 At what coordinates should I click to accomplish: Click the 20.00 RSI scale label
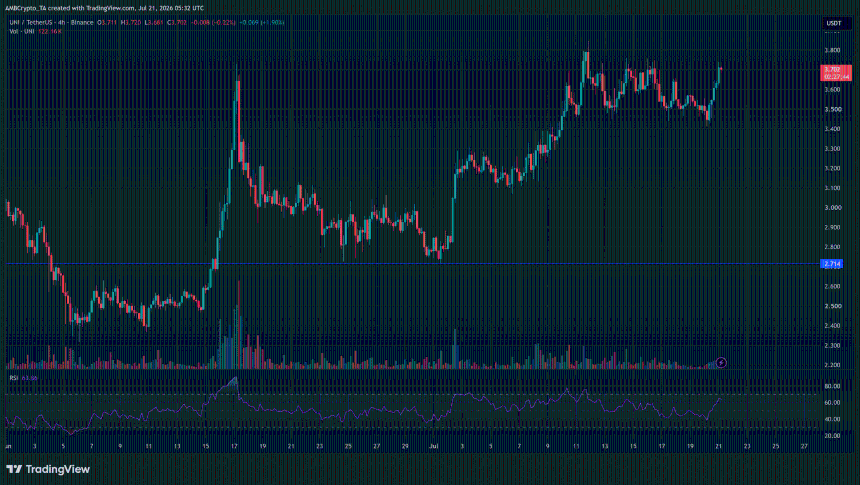click(833, 436)
